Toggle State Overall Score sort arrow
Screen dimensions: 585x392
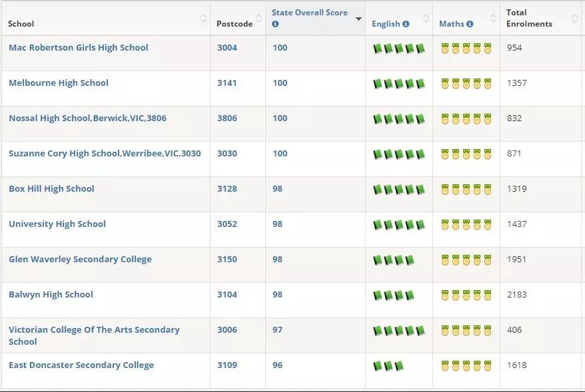tap(358, 19)
